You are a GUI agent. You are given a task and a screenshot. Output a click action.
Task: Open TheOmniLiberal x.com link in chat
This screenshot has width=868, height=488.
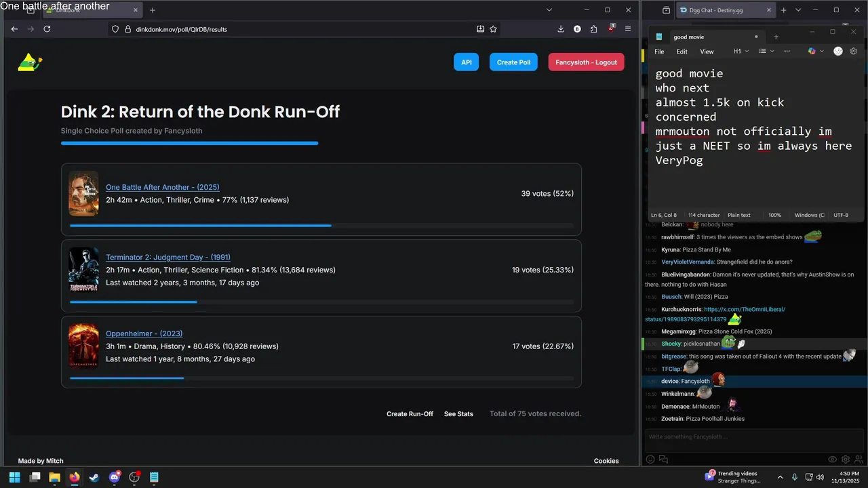click(x=715, y=314)
